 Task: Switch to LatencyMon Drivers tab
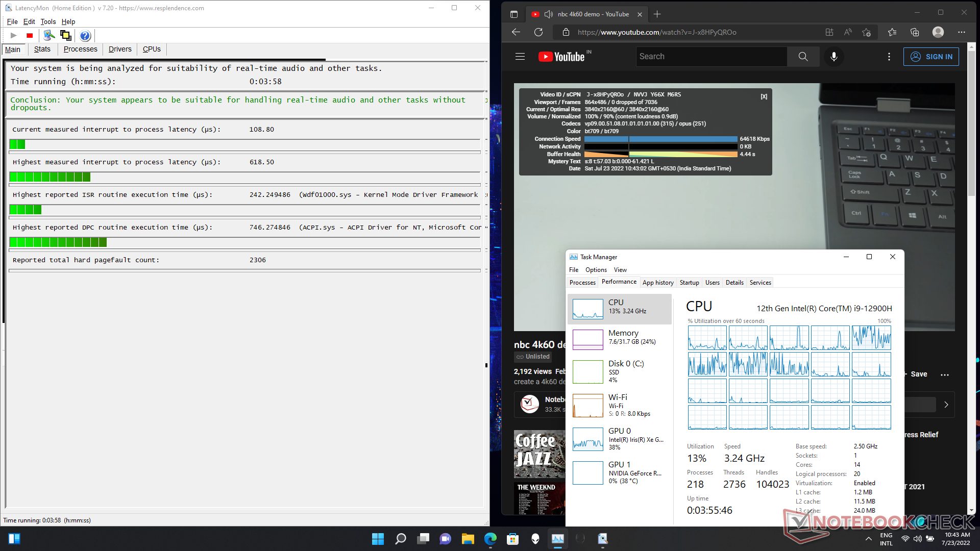pyautogui.click(x=120, y=49)
